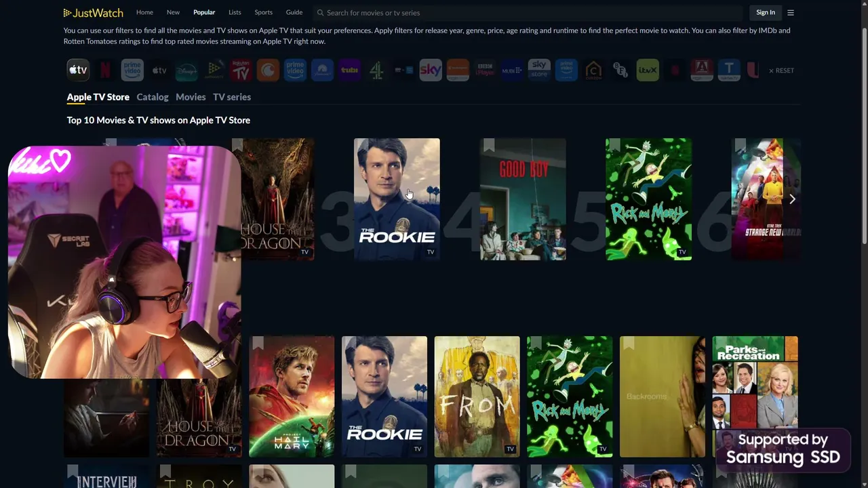Viewport: 868px width, 488px height.
Task: Open The Rookie poster in Top 10
Action: (397, 199)
